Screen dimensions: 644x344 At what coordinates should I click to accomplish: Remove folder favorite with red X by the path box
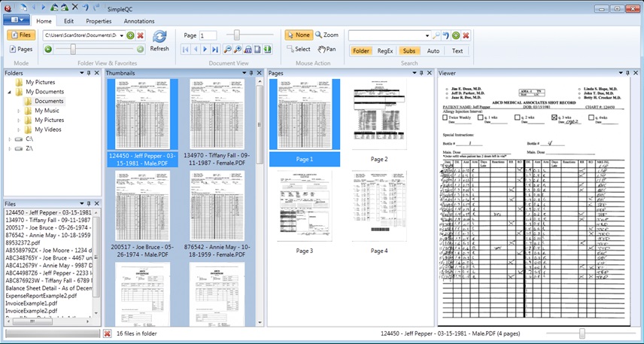[140, 36]
